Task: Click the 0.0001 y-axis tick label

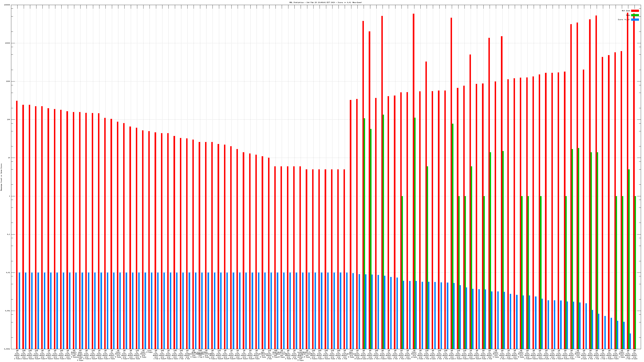Action: (7, 349)
